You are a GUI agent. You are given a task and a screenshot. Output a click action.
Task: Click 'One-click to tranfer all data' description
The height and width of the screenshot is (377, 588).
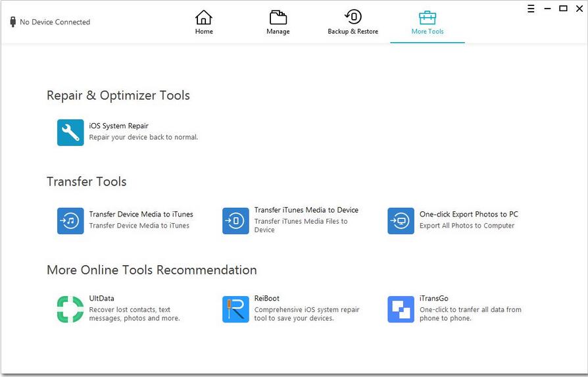point(470,314)
